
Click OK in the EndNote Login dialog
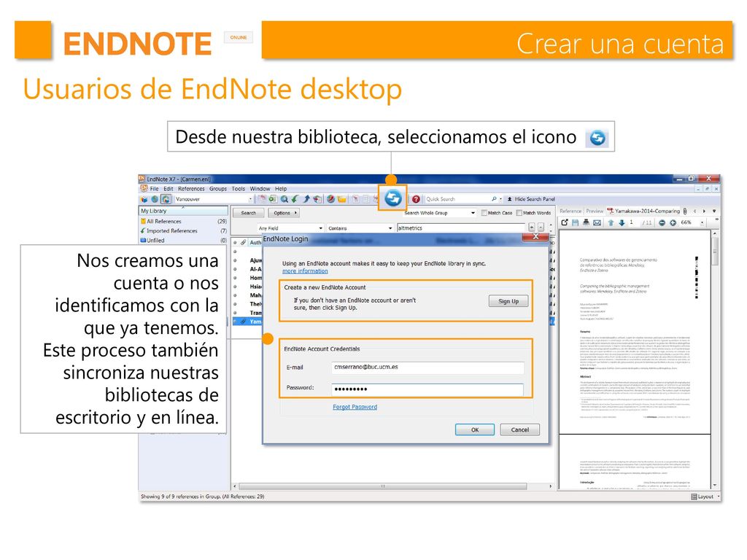pos(475,429)
